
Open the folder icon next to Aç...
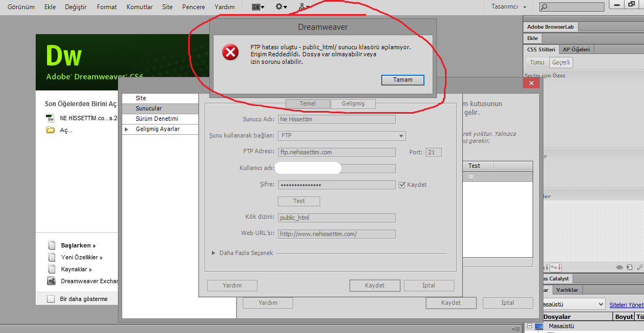pos(50,130)
